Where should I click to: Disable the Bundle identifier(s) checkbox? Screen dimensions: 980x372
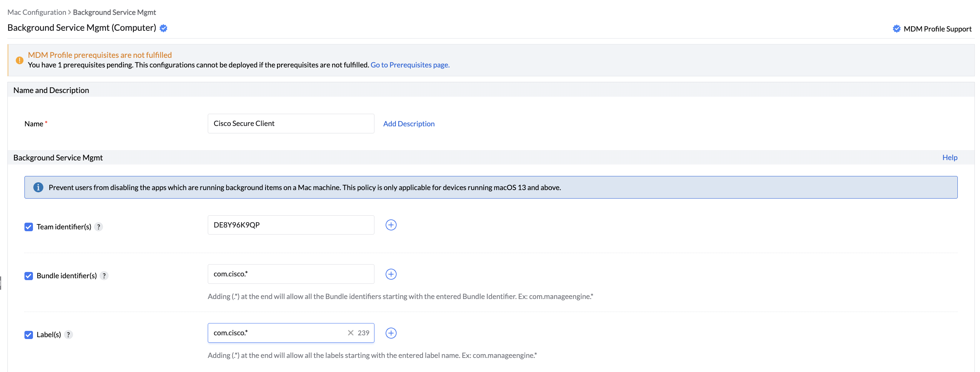pos(29,276)
